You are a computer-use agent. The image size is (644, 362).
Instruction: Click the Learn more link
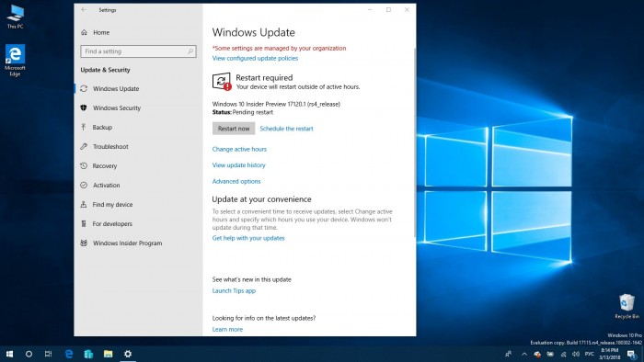point(227,329)
